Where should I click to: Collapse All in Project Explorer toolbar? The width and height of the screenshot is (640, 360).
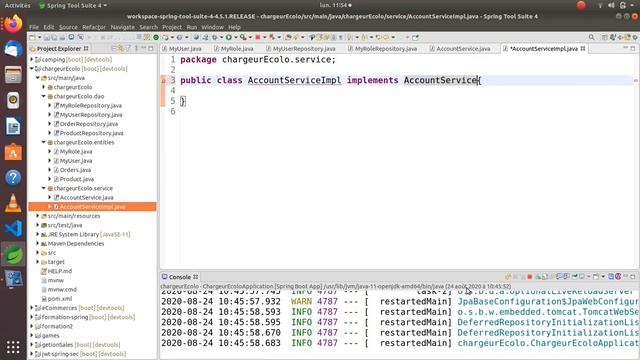click(x=114, y=49)
